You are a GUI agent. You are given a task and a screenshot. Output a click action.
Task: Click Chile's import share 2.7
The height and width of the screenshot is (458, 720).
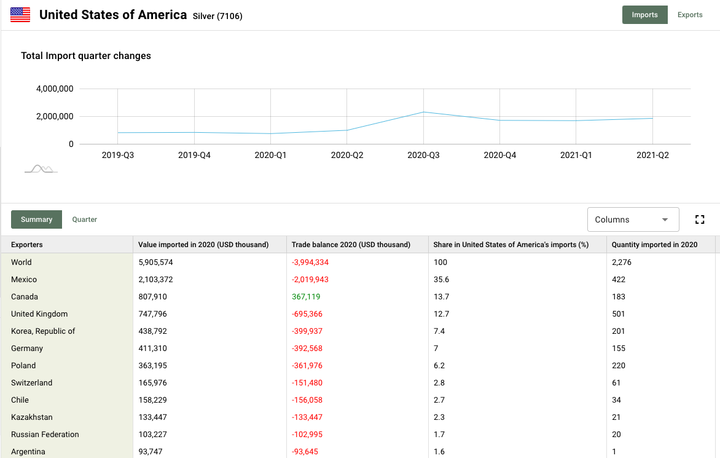[439, 400]
